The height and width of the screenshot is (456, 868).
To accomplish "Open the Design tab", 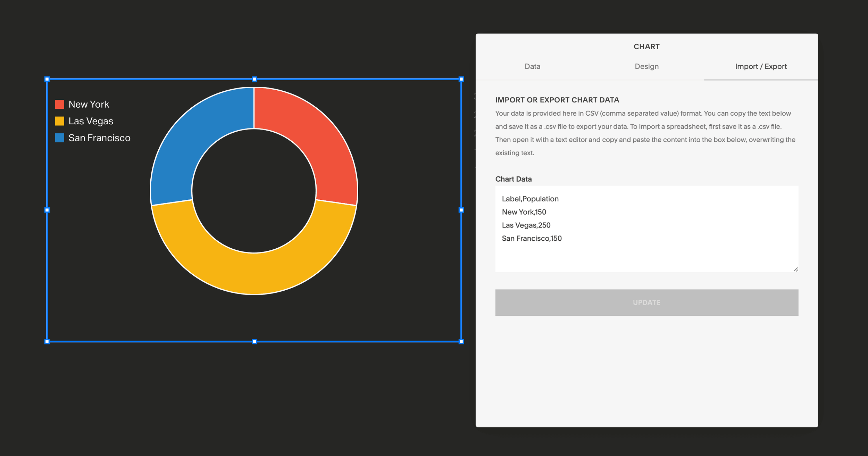I will (x=646, y=66).
